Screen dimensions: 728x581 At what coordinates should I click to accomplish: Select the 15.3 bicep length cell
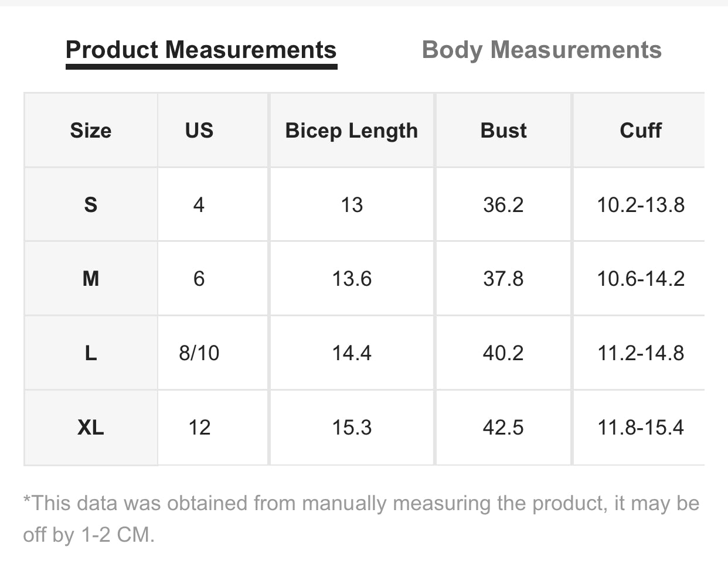(352, 428)
